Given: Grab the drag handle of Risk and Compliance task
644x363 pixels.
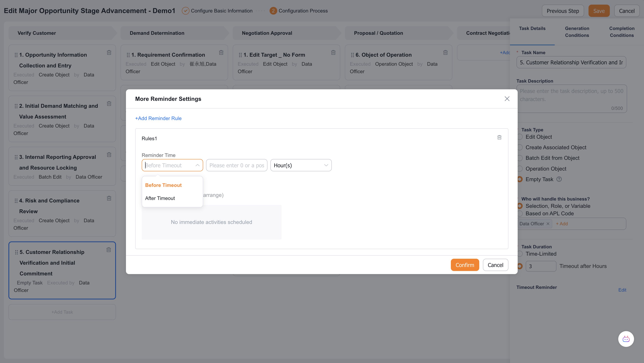Looking at the screenshot, I should click(x=16, y=201).
